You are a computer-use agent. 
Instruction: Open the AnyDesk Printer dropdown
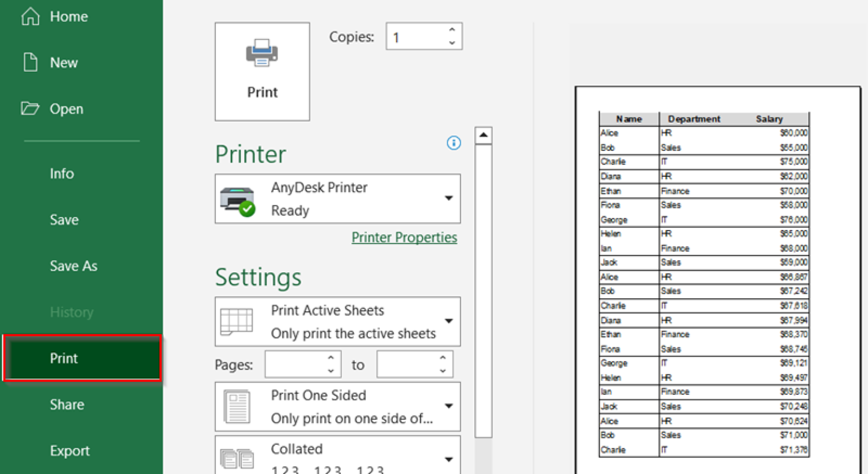[448, 199]
